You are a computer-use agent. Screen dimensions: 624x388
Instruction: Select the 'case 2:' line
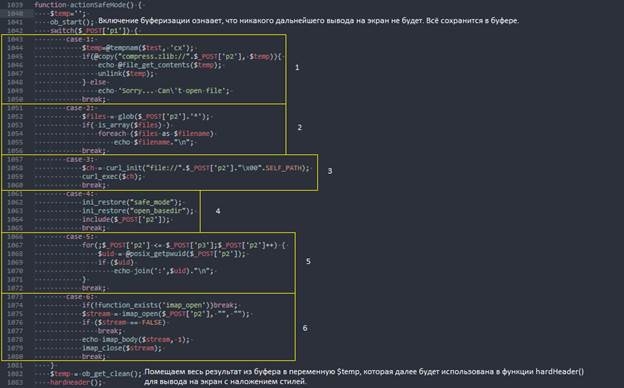[x=81, y=108]
